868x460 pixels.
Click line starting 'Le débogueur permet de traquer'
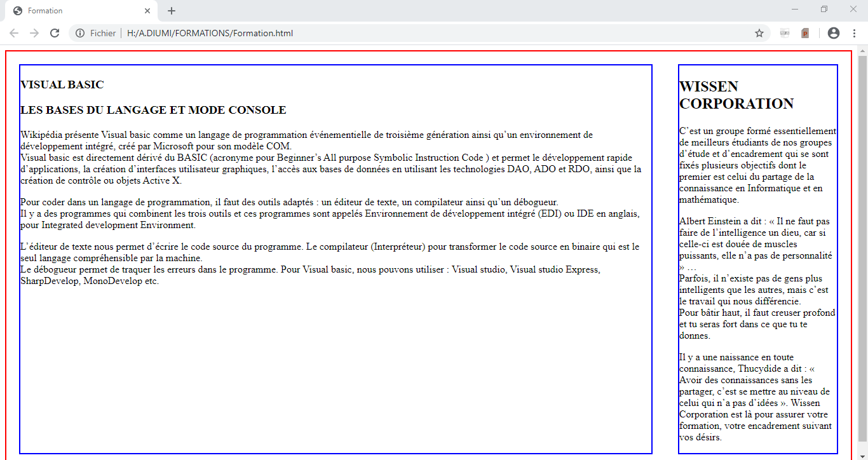[x=310, y=275]
